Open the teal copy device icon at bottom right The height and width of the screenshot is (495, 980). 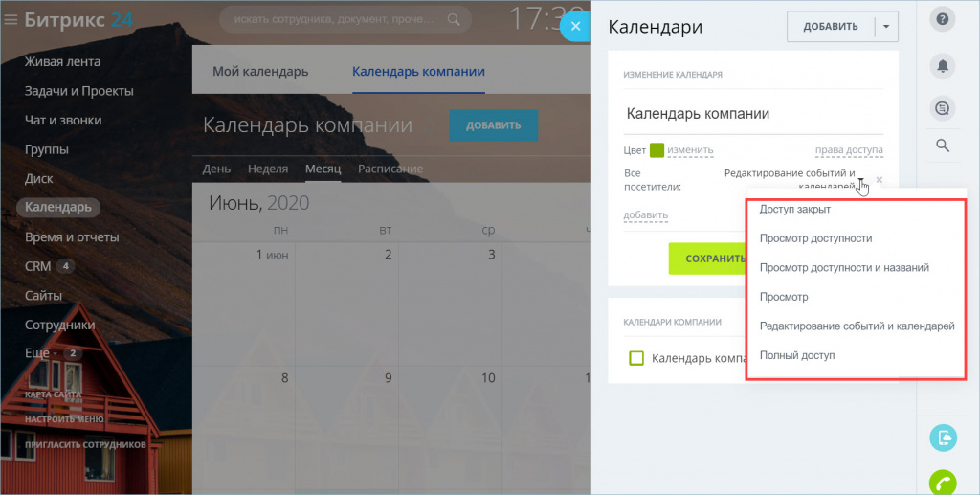tap(943, 438)
